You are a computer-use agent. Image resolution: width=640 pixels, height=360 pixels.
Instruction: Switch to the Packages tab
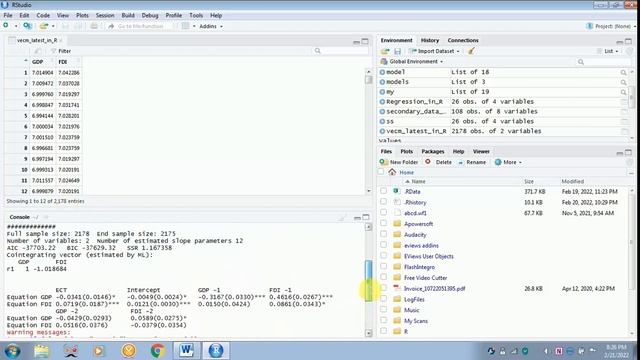click(x=433, y=151)
